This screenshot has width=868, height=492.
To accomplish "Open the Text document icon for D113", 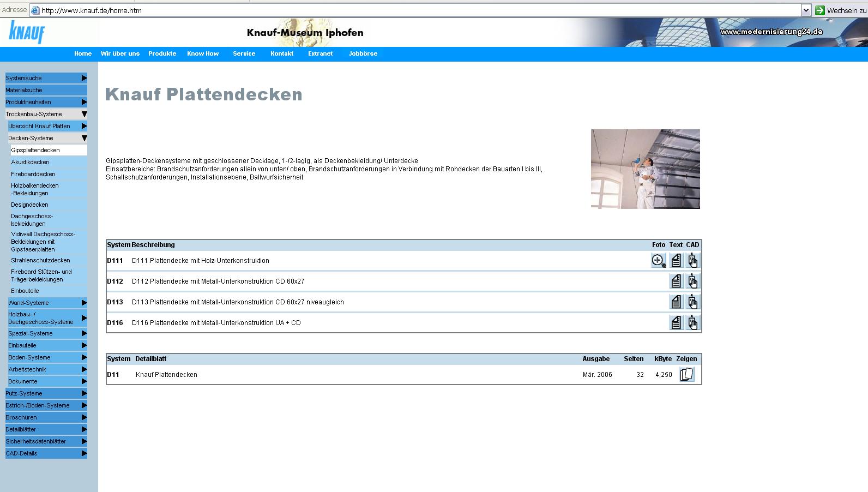I will coord(676,302).
